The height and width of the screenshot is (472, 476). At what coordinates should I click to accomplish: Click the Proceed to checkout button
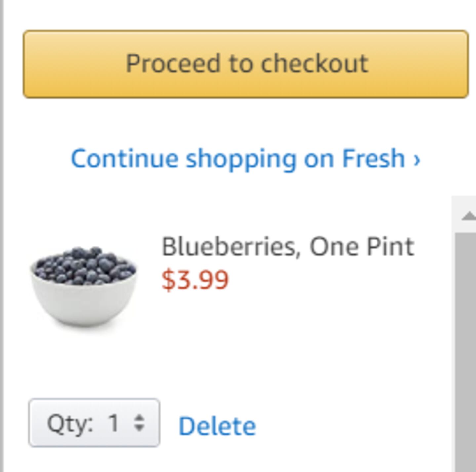pos(246,64)
